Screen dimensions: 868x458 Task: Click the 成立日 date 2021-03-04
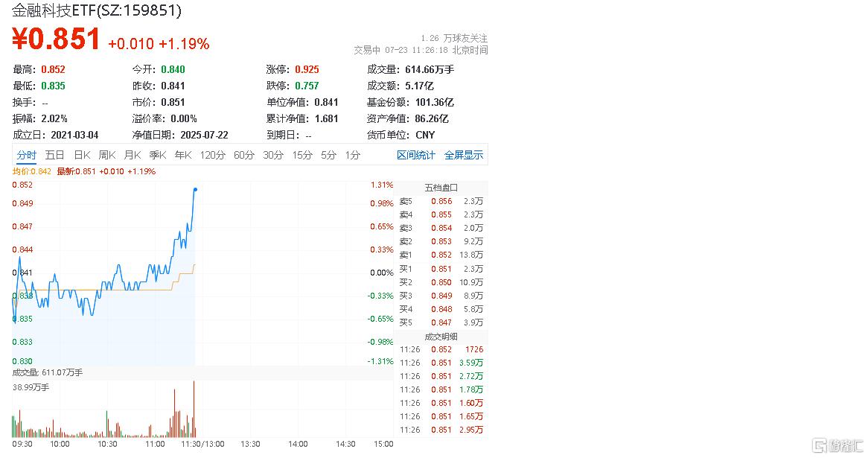(x=74, y=135)
